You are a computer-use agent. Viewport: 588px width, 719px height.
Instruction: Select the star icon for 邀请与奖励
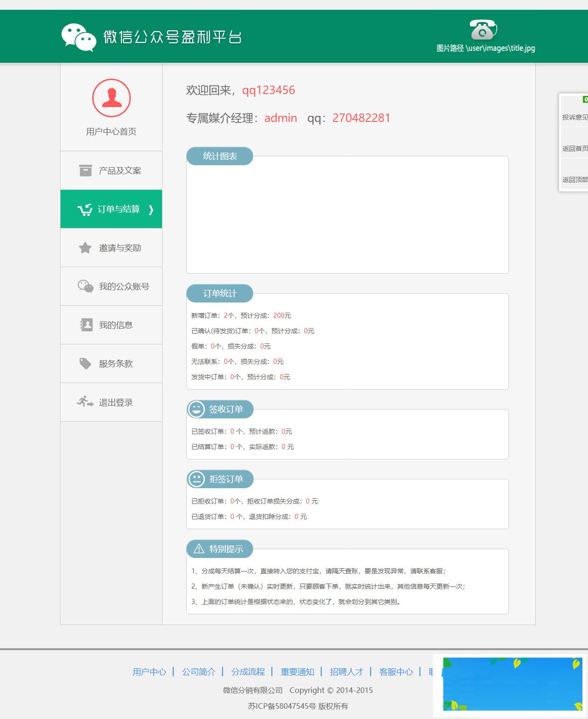click(x=84, y=248)
